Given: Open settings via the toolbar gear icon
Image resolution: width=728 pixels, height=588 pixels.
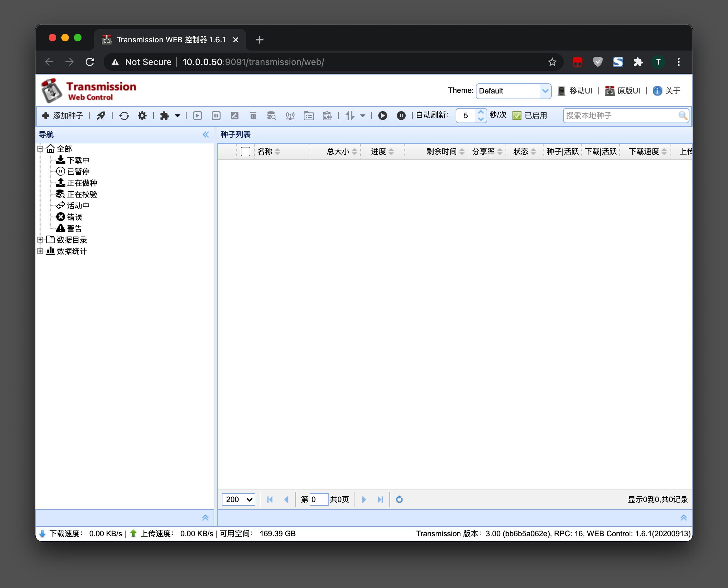Looking at the screenshot, I should pos(142,116).
